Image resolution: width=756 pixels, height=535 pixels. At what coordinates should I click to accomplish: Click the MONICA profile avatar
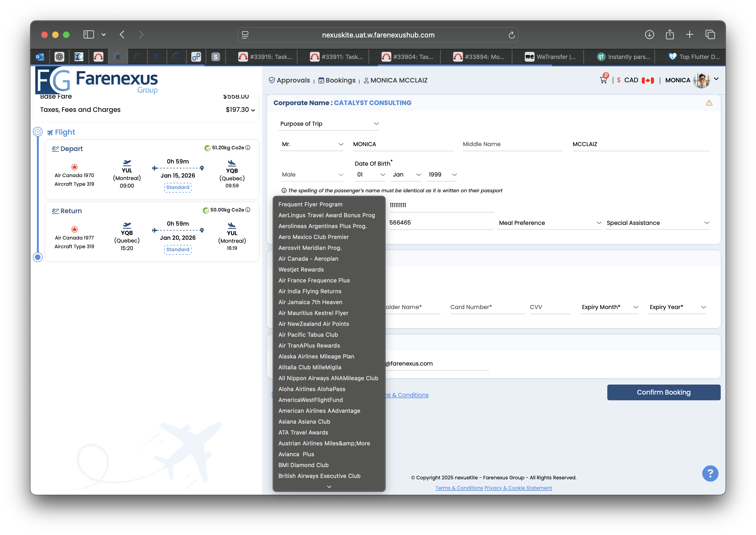[x=701, y=80]
